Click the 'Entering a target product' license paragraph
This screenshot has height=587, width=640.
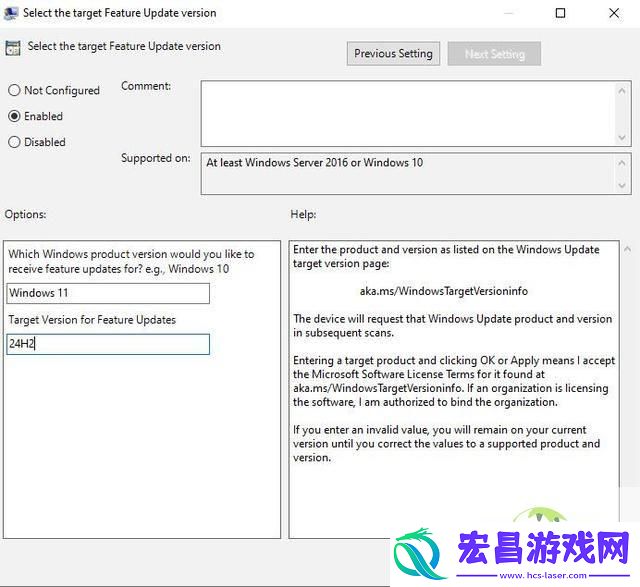pyautogui.click(x=454, y=381)
